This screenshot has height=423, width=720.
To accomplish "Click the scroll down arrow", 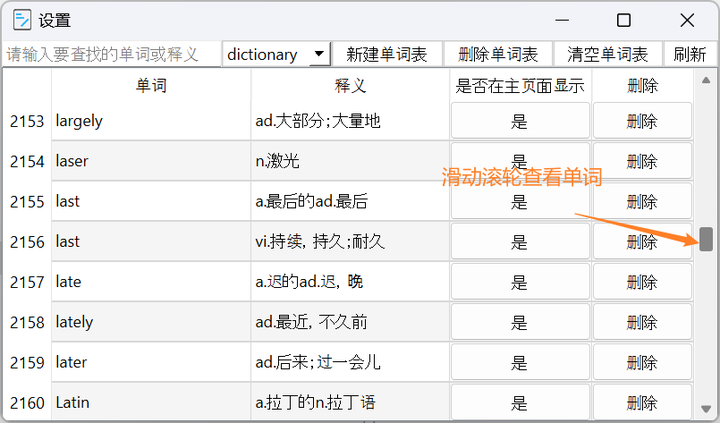I will click(x=706, y=409).
